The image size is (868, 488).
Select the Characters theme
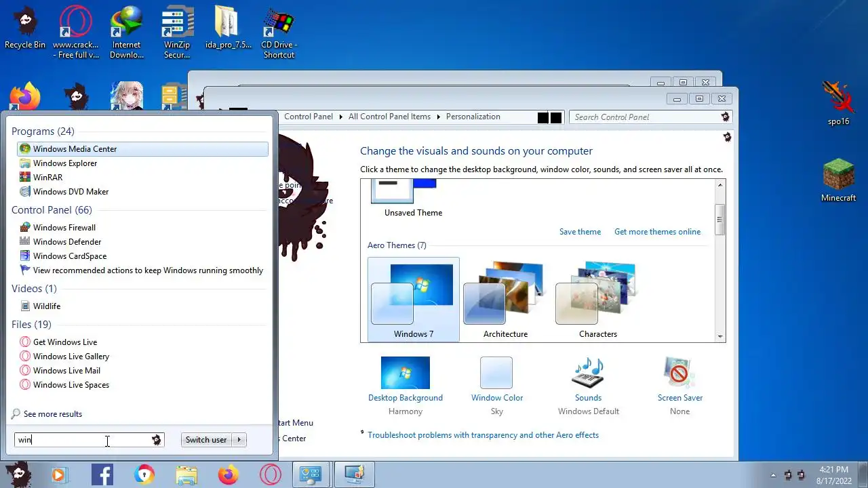[x=597, y=300]
